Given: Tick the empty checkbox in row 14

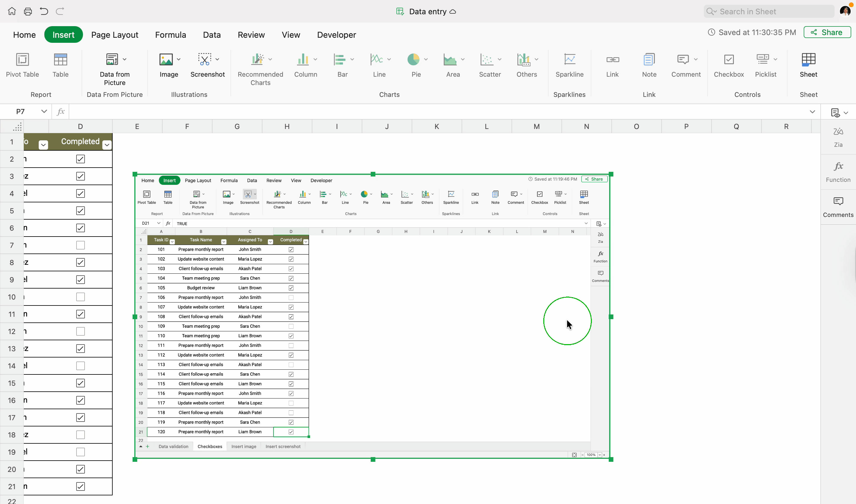Looking at the screenshot, I should pos(81,366).
